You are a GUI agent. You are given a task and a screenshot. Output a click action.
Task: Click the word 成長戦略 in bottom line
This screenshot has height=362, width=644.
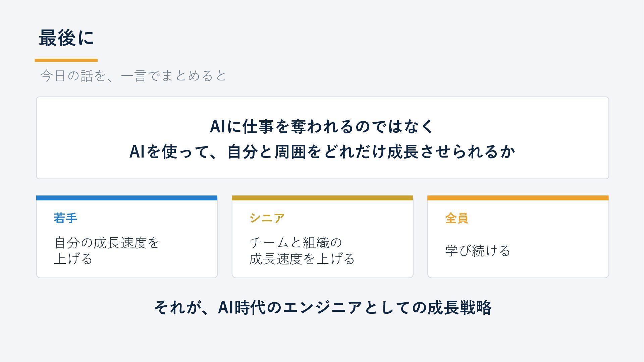coord(460,307)
